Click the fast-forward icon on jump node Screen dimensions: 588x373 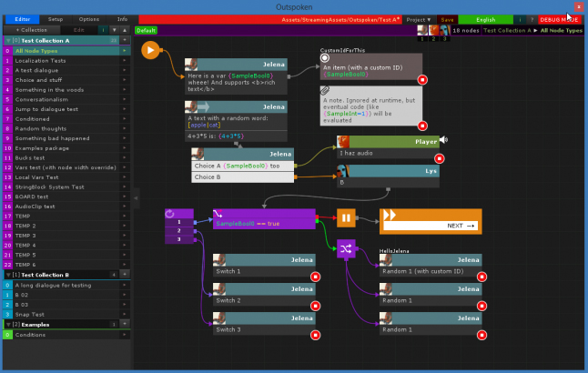(x=390, y=215)
